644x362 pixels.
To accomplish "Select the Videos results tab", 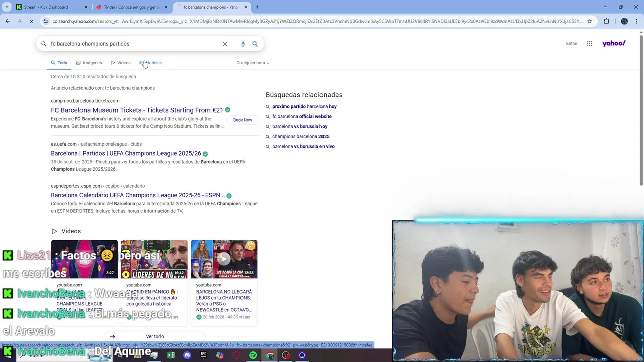I will point(121,63).
